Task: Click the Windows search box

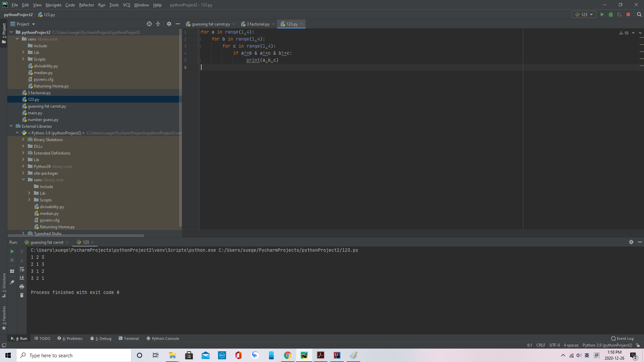Action: (x=74, y=355)
